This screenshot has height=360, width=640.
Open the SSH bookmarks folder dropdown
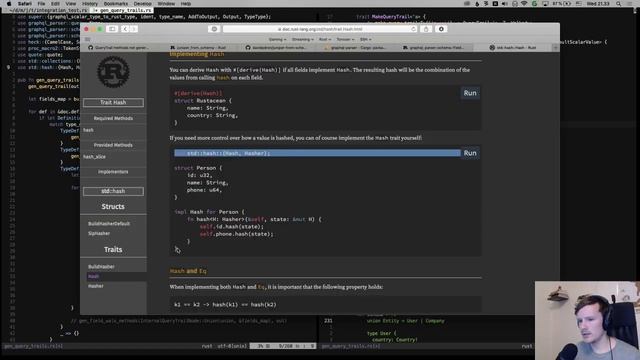[365, 40]
